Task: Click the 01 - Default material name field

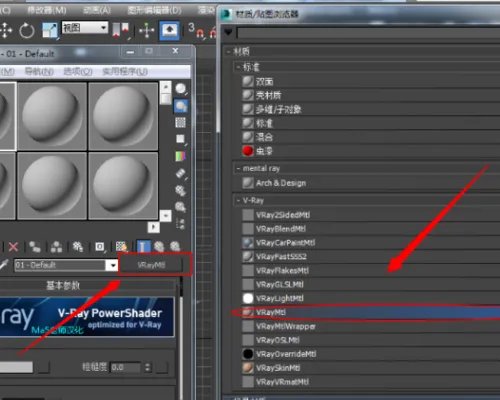Action: [x=60, y=265]
